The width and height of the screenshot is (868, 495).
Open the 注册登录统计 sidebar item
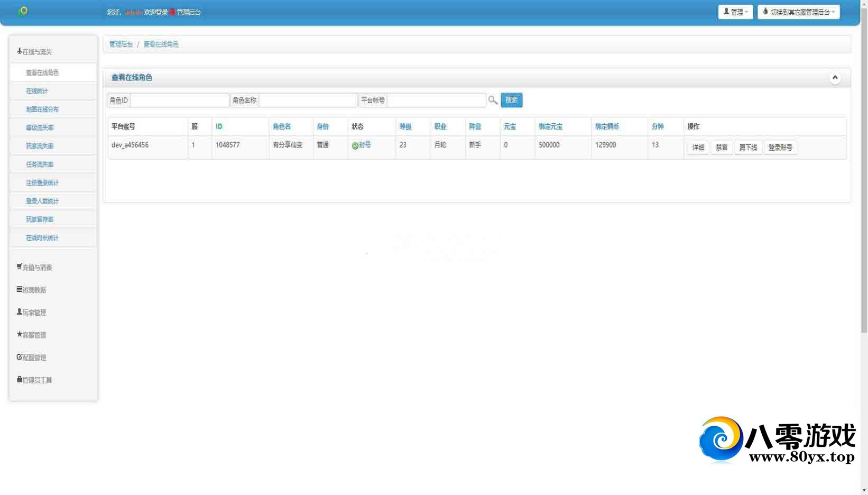click(53, 182)
